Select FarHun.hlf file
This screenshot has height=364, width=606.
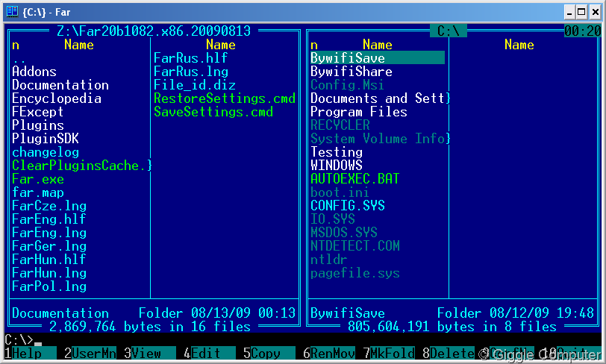[49, 260]
